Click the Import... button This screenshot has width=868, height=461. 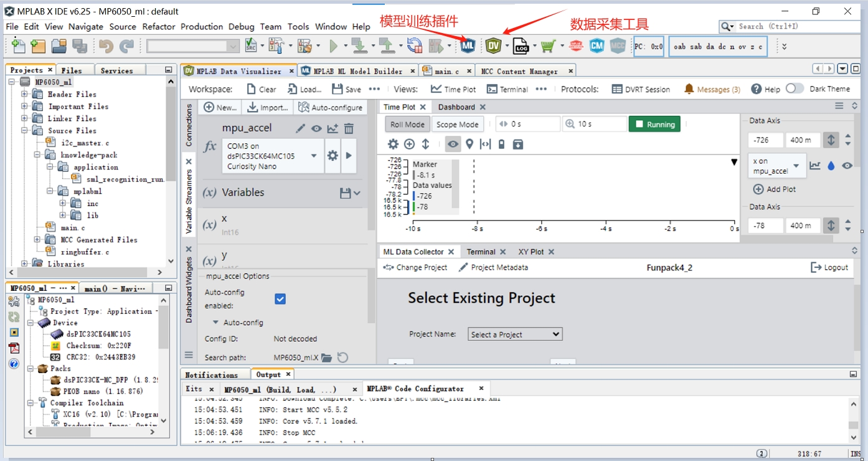coord(268,107)
